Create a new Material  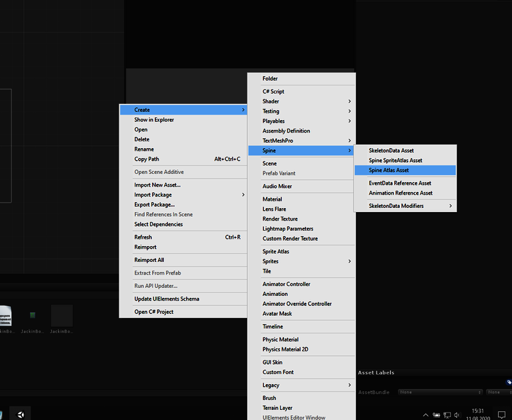301,199
